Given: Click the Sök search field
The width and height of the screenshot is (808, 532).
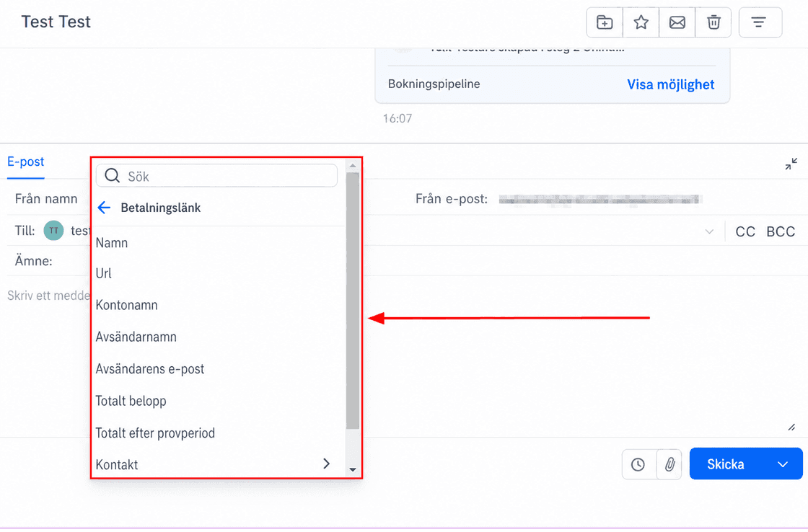Looking at the screenshot, I should [217, 176].
